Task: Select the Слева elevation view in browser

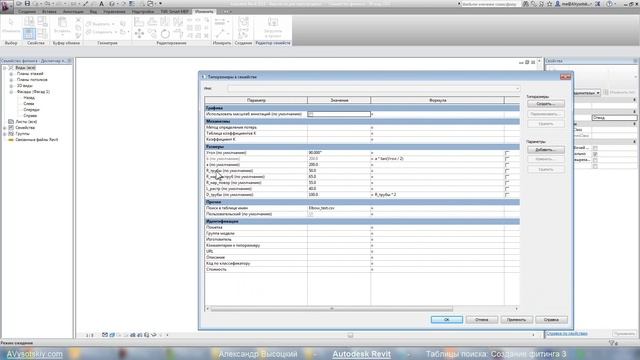Action: [x=29, y=104]
